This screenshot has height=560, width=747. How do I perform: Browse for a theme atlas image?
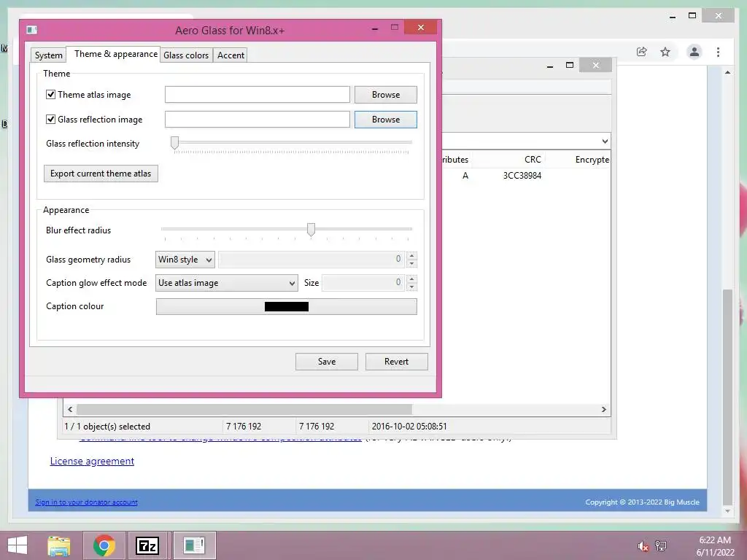pos(385,94)
